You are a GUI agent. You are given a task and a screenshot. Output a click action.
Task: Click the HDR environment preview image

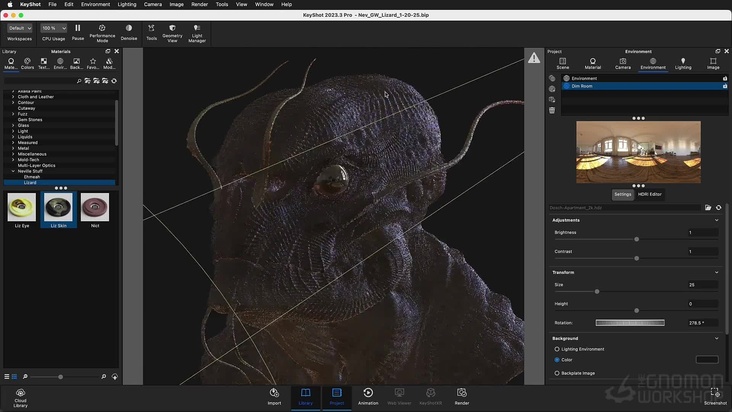coord(638,152)
